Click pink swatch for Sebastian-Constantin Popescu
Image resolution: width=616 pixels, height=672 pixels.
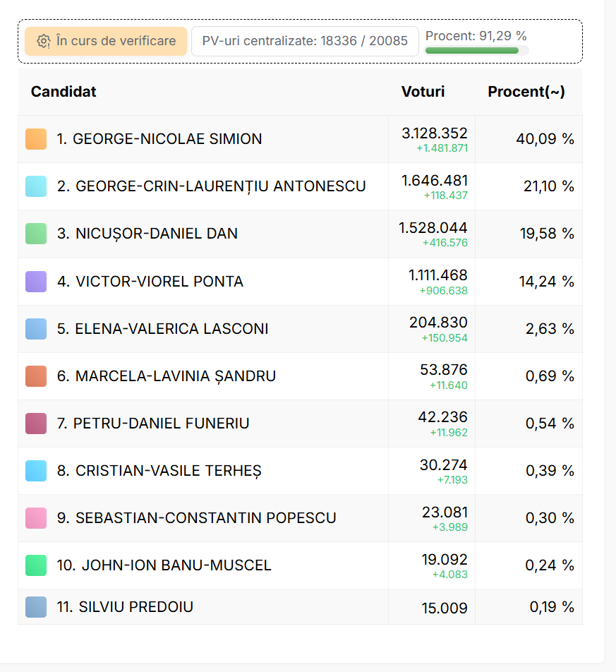36,518
